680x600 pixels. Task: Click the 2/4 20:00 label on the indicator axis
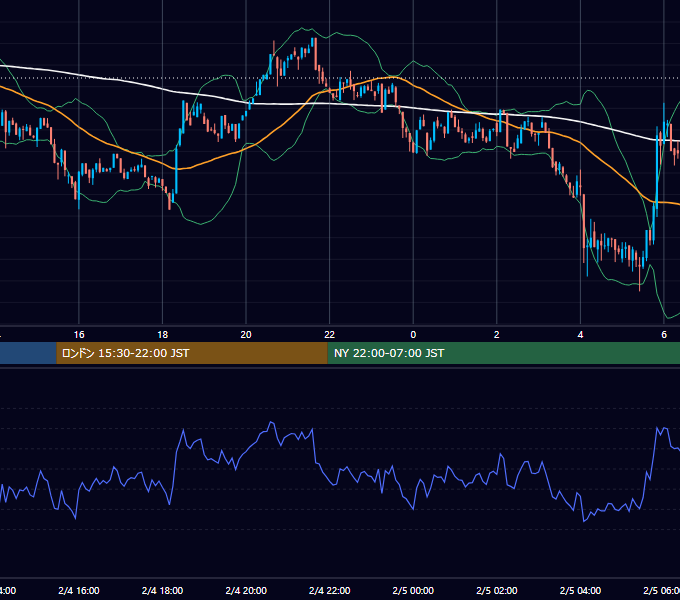point(246,590)
